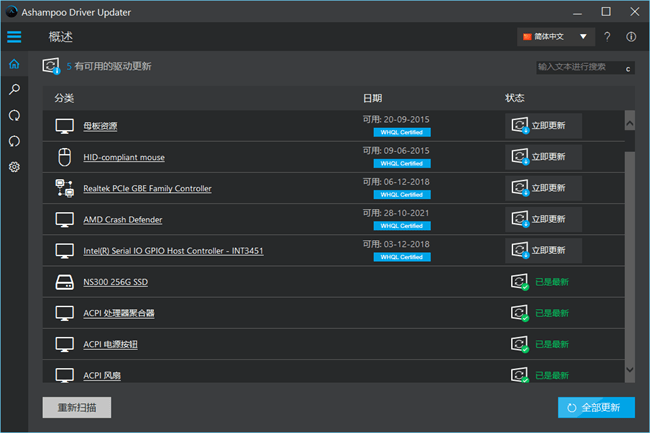Click the search text input field
This screenshot has height=433, width=650.
click(x=577, y=68)
